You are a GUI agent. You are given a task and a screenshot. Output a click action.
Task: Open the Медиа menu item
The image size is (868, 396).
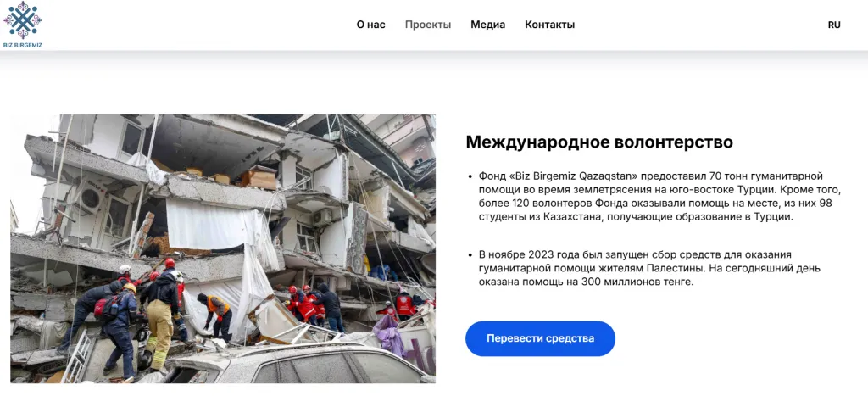487,25
